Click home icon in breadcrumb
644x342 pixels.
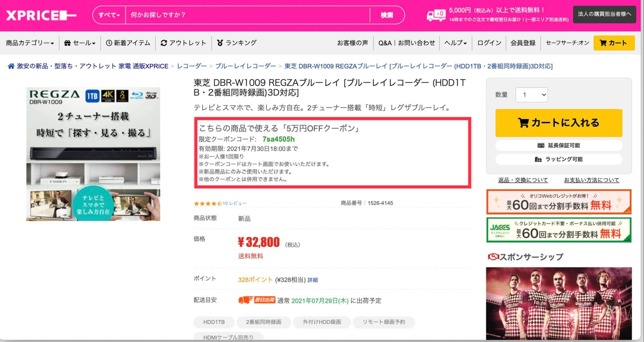click(11, 66)
